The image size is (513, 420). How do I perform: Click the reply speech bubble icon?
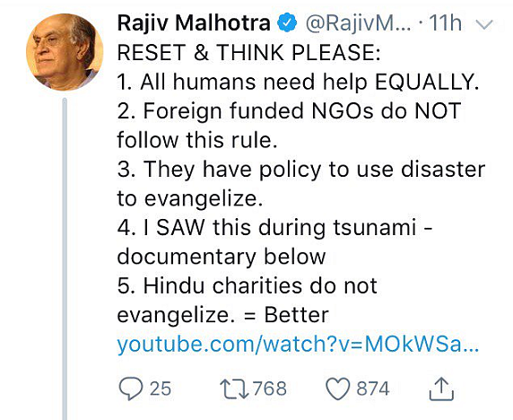pos(131,389)
